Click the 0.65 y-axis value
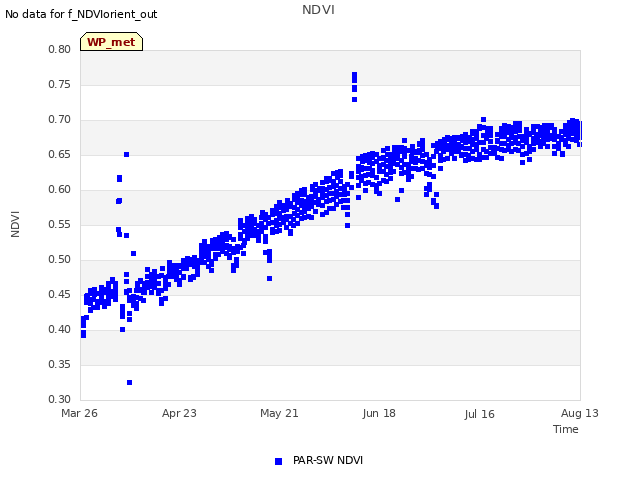 (60, 155)
